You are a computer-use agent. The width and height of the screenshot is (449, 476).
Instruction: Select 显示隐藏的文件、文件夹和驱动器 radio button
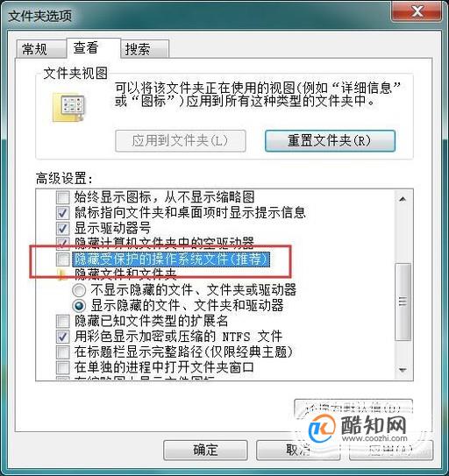click(79, 306)
